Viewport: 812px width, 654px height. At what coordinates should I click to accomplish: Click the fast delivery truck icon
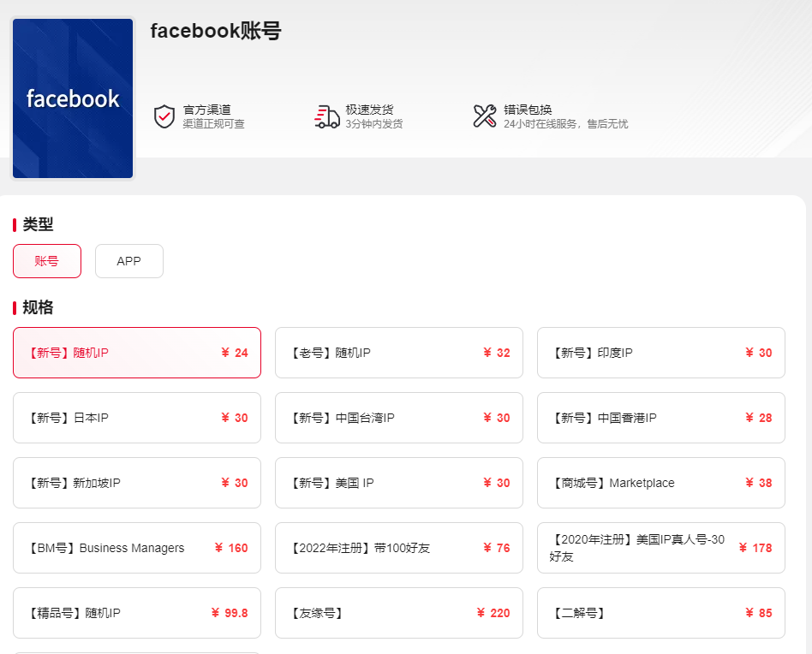326,116
